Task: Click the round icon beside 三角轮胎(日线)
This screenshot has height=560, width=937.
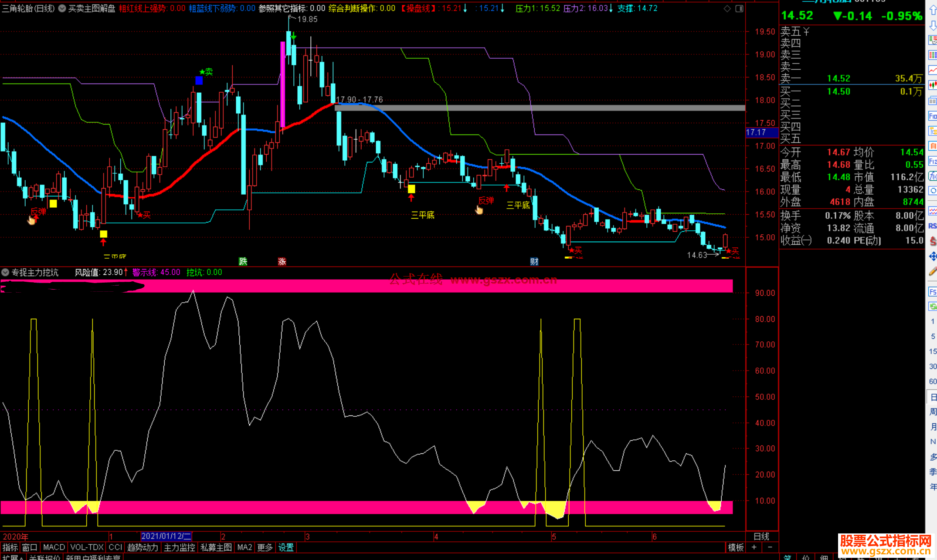Action: tap(62, 8)
